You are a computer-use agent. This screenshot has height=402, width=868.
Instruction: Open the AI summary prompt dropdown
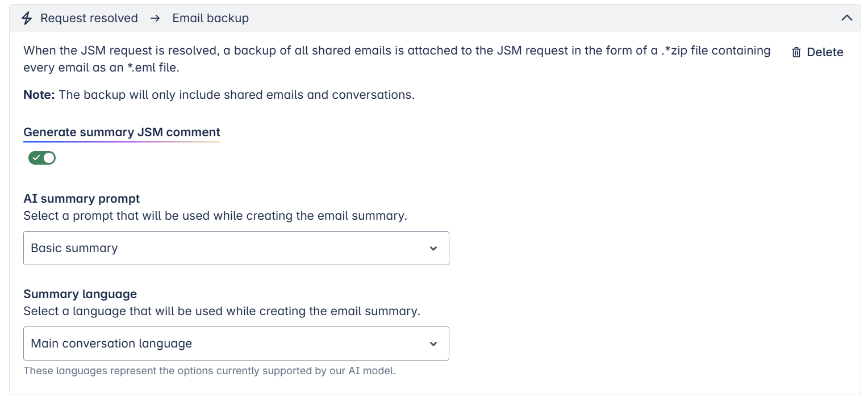point(236,248)
